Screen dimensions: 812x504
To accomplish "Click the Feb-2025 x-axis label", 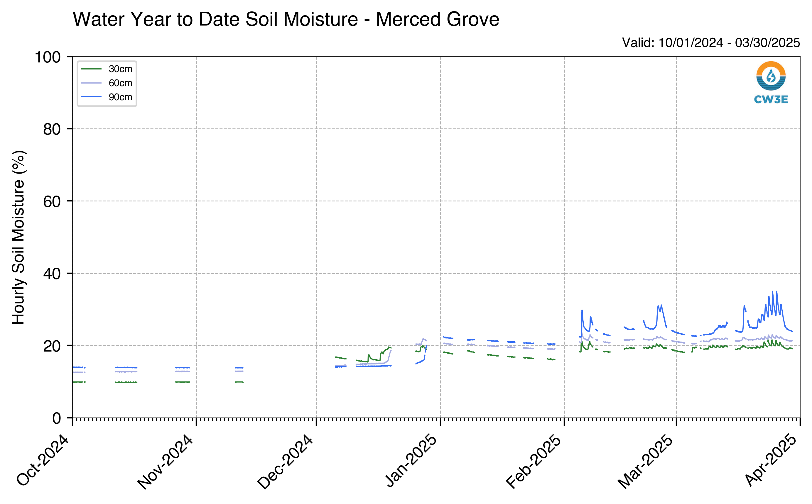I will tap(534, 462).
